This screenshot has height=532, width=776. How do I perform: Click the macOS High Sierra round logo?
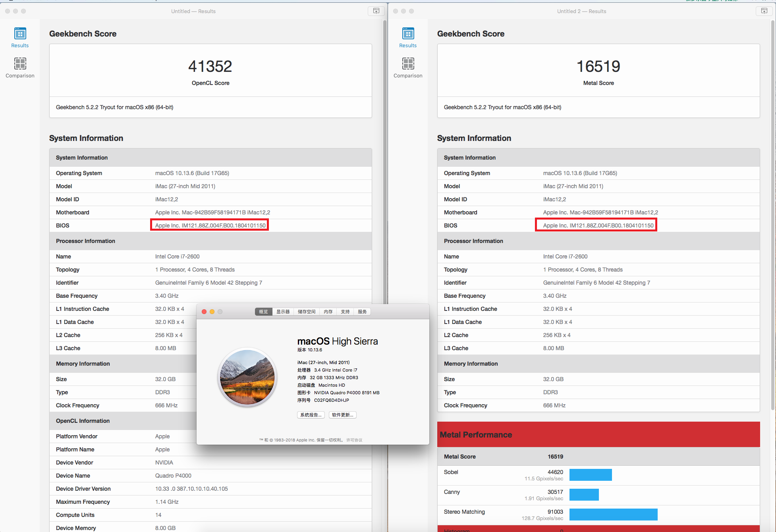pos(247,377)
